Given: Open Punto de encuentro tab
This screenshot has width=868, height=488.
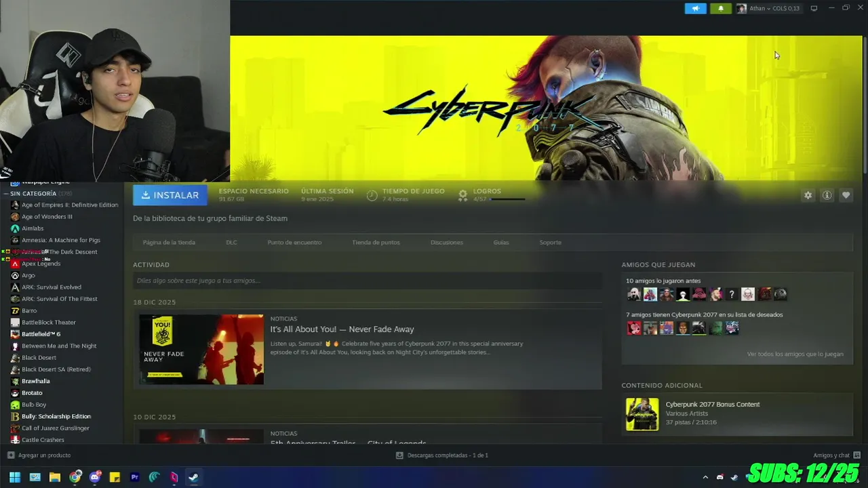Looking at the screenshot, I should click(294, 242).
